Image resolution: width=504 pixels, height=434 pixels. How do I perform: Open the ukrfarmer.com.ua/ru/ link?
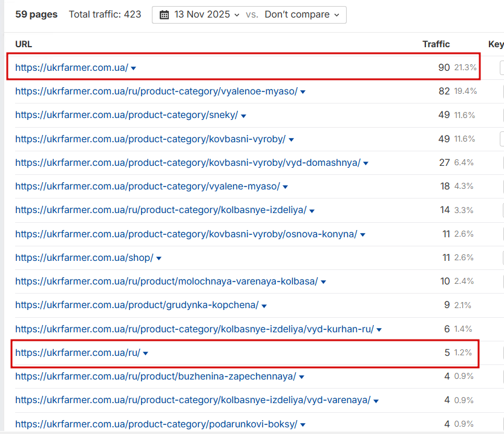[78, 353]
